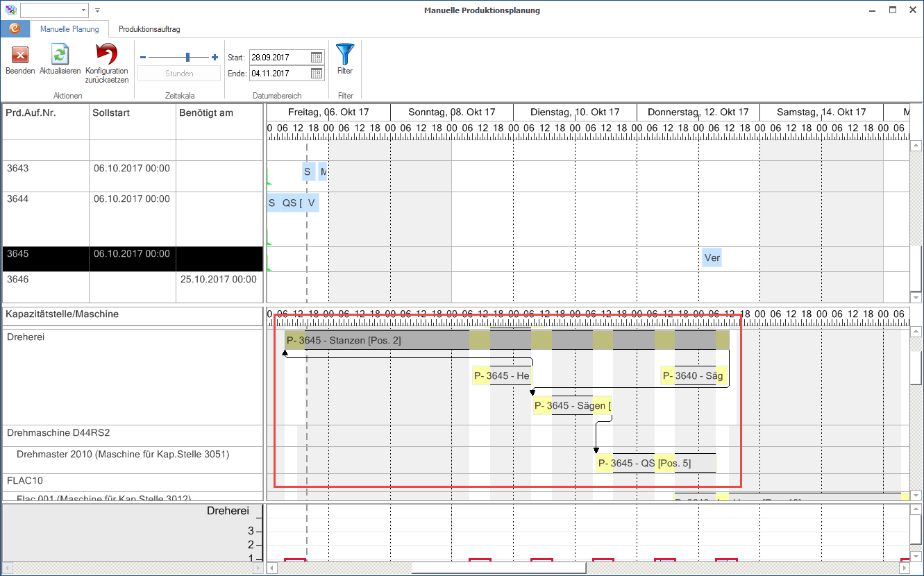Viewport: 924px width, 576px height.
Task: Click the app icon in title bar
Action: coord(10,10)
